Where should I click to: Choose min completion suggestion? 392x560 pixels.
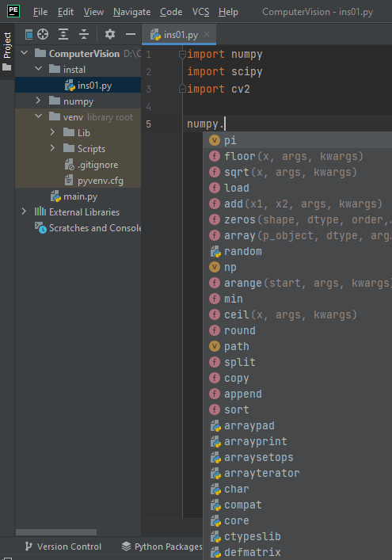pos(298,299)
